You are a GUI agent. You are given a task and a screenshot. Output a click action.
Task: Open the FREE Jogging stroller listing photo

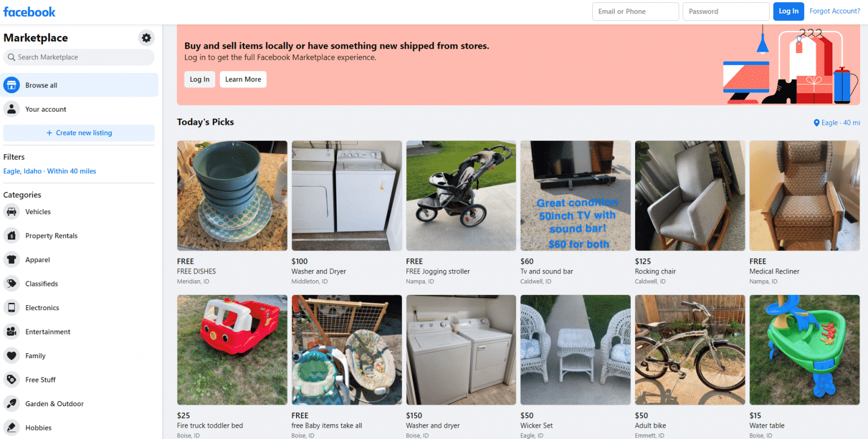coord(461,195)
